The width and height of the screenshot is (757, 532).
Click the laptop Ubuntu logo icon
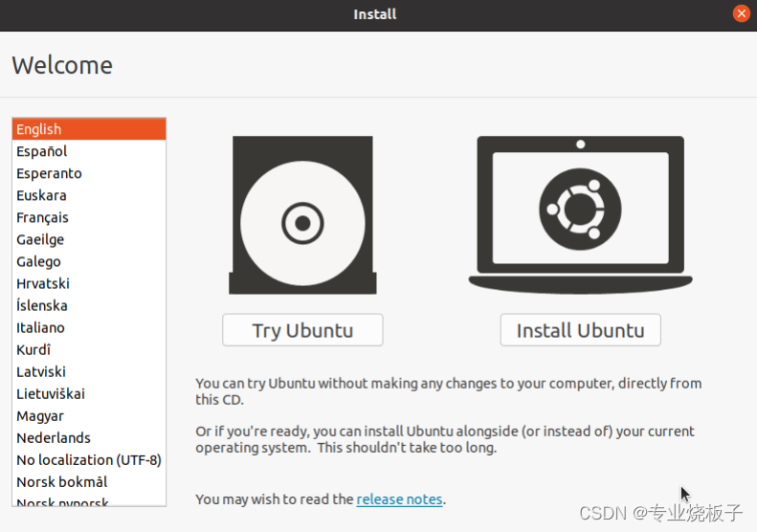point(580,214)
